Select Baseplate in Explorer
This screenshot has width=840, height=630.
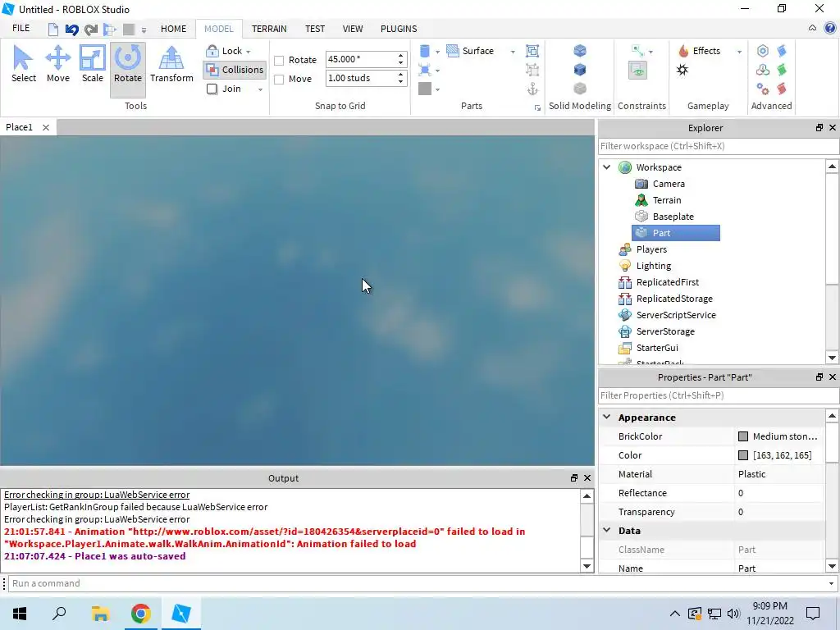(673, 217)
